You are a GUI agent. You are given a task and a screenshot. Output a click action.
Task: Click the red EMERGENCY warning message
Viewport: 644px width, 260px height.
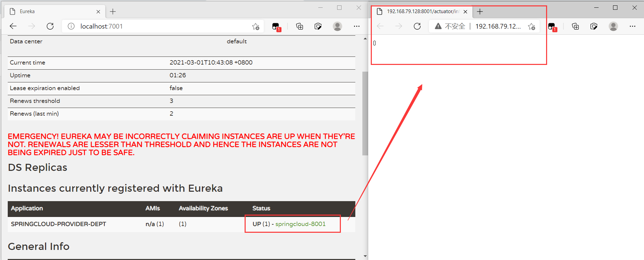181,144
